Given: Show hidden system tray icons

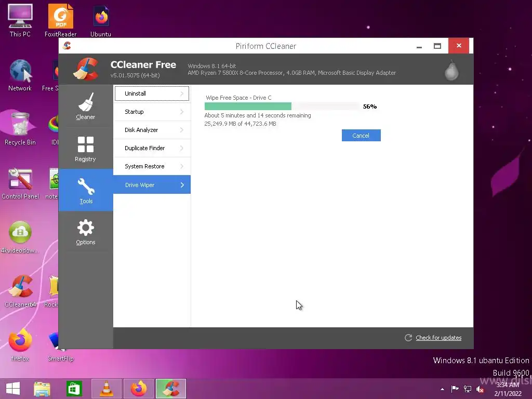Looking at the screenshot, I should tap(442, 389).
